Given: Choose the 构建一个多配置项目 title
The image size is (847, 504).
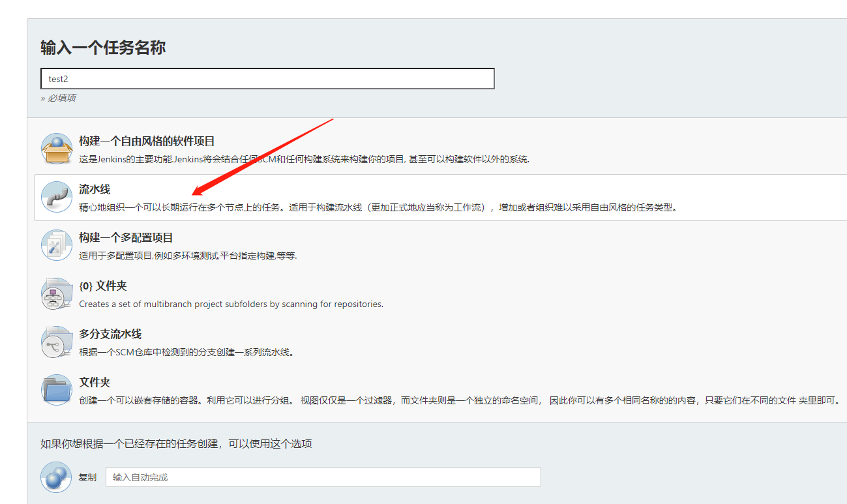Looking at the screenshot, I should pos(126,237).
